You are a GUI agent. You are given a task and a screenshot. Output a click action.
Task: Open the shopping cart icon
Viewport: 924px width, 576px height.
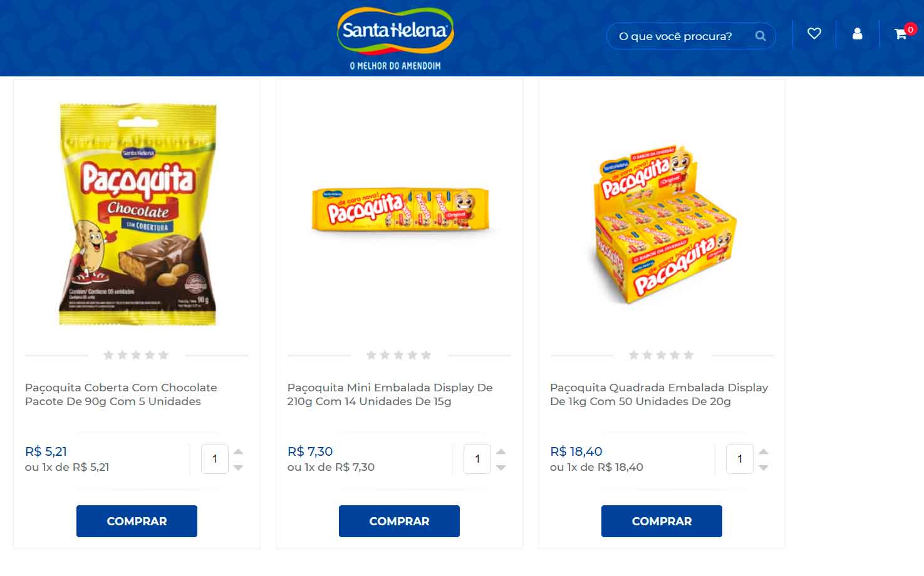[x=901, y=34]
